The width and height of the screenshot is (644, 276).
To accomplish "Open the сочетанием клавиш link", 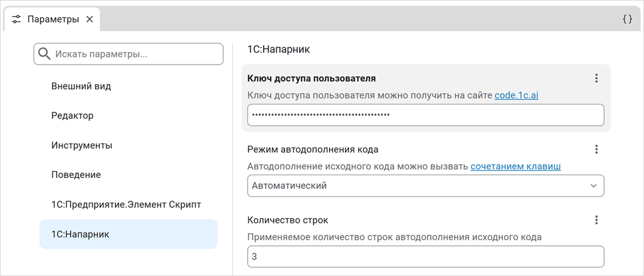I will point(515,167).
